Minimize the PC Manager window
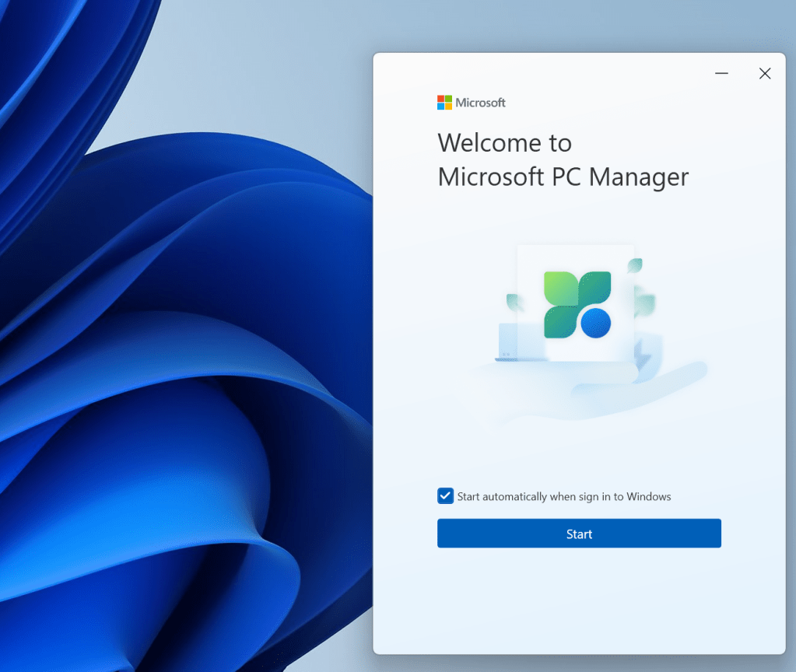The width and height of the screenshot is (796, 672). pos(721,72)
